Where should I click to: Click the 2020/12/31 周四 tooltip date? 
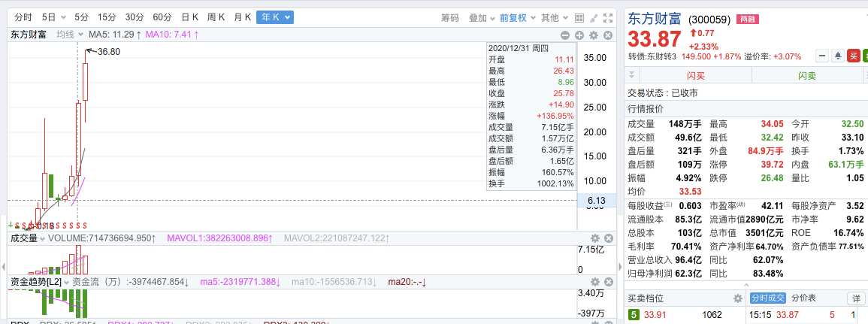click(518, 47)
